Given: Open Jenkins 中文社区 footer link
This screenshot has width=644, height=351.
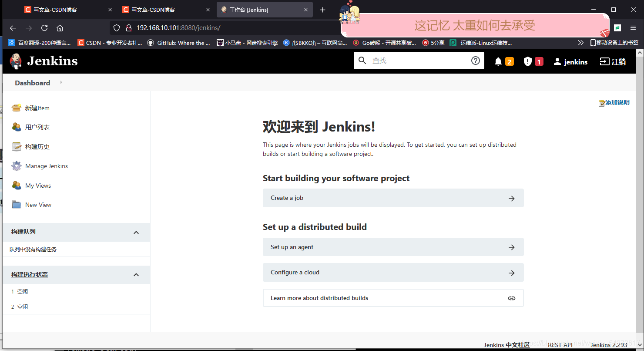Looking at the screenshot, I should click(507, 345).
